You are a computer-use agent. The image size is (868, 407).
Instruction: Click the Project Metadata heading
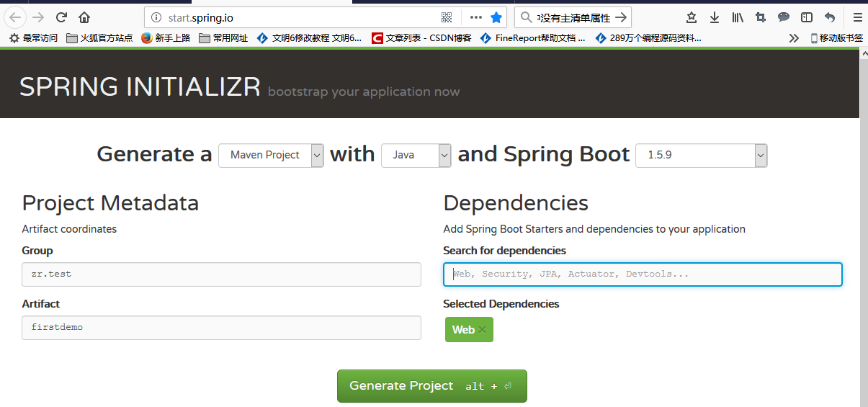pyautogui.click(x=110, y=203)
